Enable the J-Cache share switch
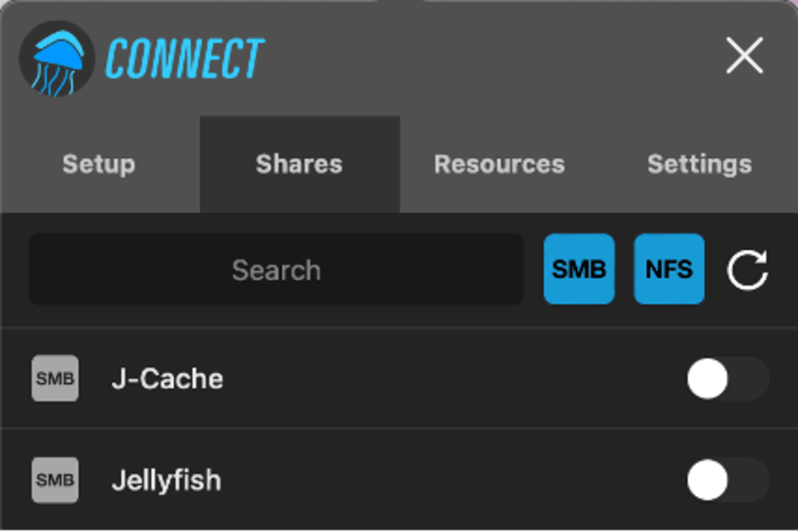The height and width of the screenshot is (532, 798). [x=728, y=379]
